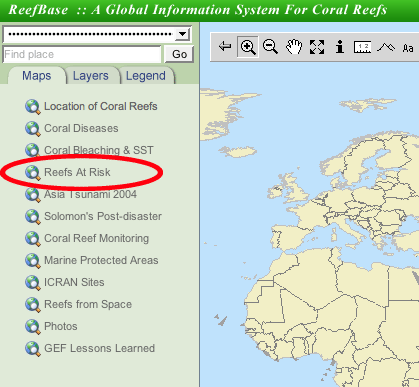Screen dimensions: 419x387
Task: Select the measure ruler tool
Action: 362,47
